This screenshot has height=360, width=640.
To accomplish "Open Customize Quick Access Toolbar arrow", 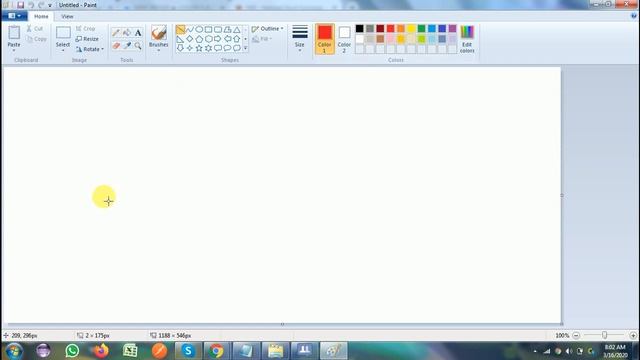I will click(x=50, y=5).
